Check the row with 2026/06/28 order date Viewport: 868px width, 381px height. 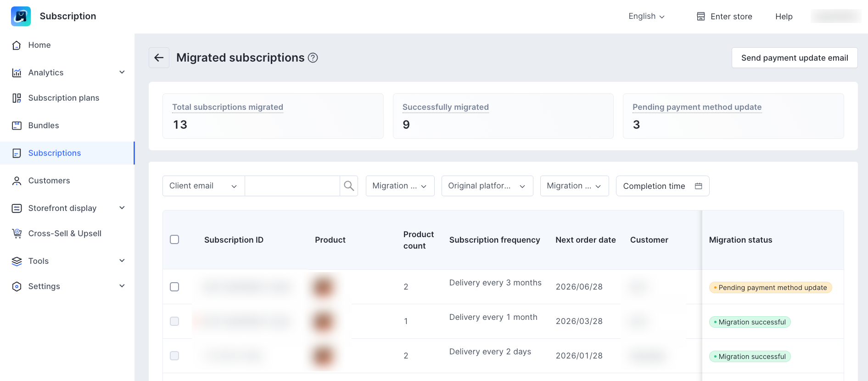[174, 287]
